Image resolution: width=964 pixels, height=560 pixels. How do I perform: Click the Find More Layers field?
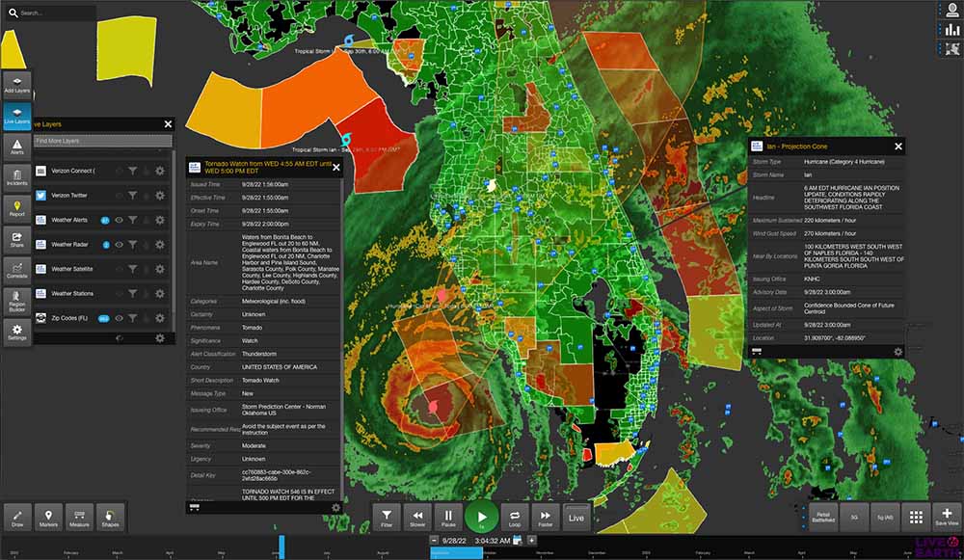click(x=103, y=141)
